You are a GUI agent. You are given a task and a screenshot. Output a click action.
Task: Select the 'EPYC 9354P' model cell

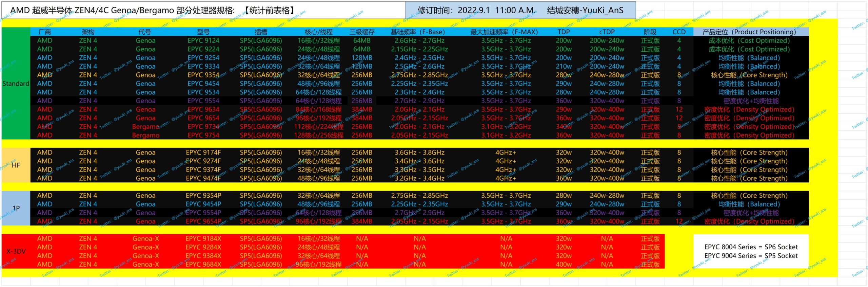203,196
